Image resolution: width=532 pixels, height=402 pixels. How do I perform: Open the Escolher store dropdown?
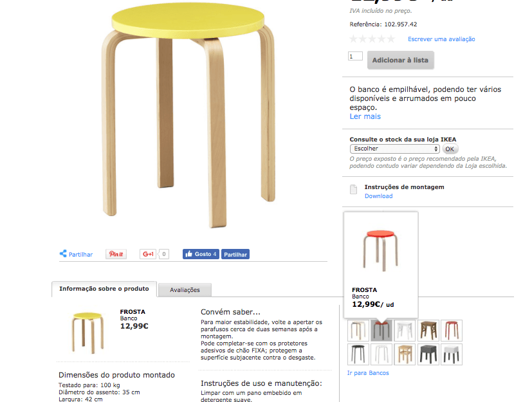pyautogui.click(x=394, y=149)
